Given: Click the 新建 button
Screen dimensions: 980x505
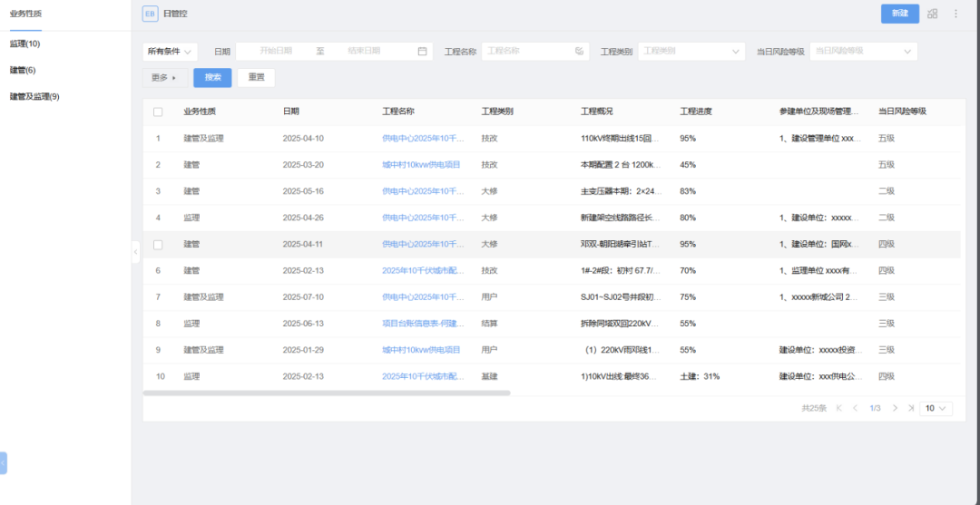Looking at the screenshot, I should pos(900,14).
